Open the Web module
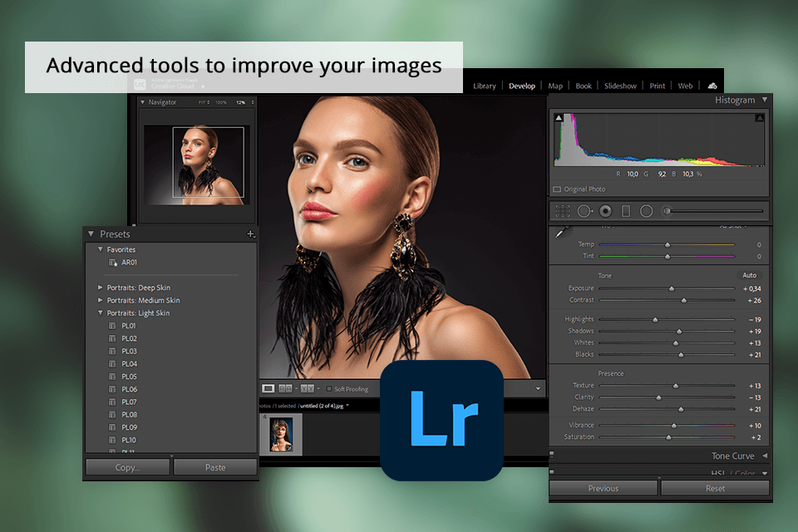This screenshot has width=798, height=532. (685, 86)
